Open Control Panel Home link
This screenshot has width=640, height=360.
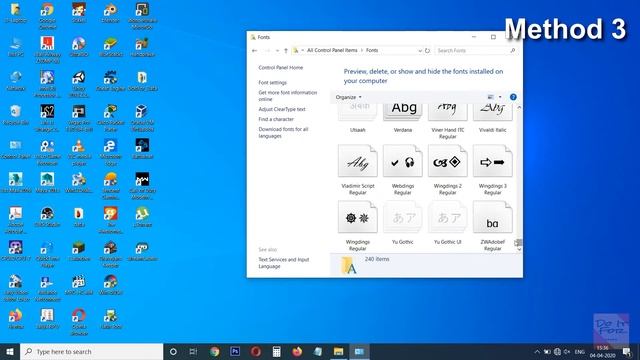coord(281,68)
